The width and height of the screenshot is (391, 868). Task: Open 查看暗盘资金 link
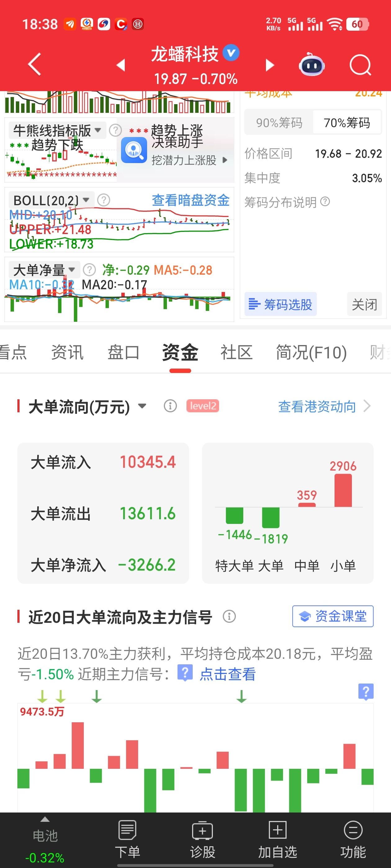click(191, 200)
